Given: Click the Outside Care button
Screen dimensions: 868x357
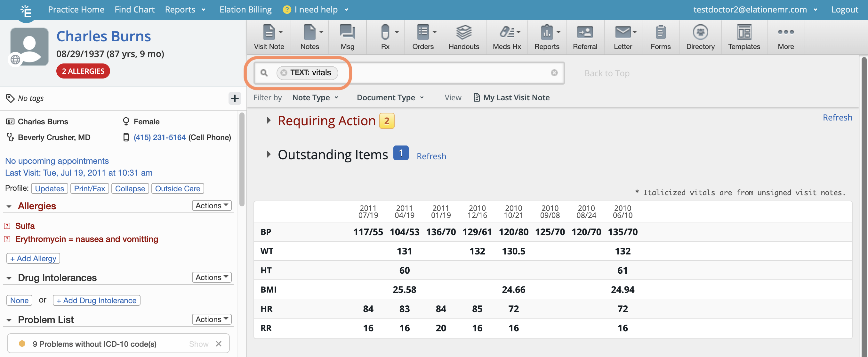Looking at the screenshot, I should pos(178,189).
